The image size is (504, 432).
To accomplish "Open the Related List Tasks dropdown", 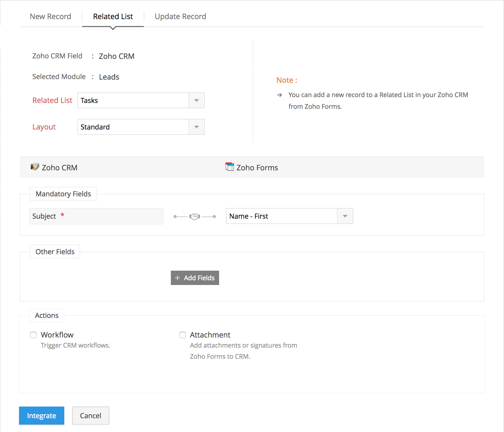I will coord(141,100).
